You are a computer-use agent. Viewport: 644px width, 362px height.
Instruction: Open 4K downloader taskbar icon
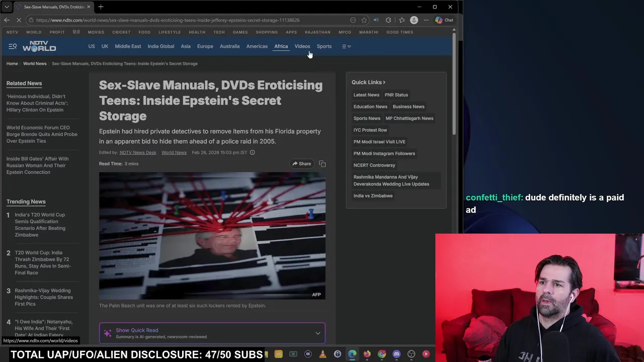click(x=308, y=354)
